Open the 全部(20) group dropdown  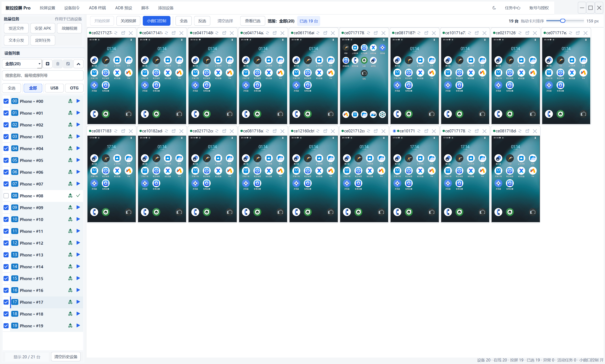pos(22,64)
